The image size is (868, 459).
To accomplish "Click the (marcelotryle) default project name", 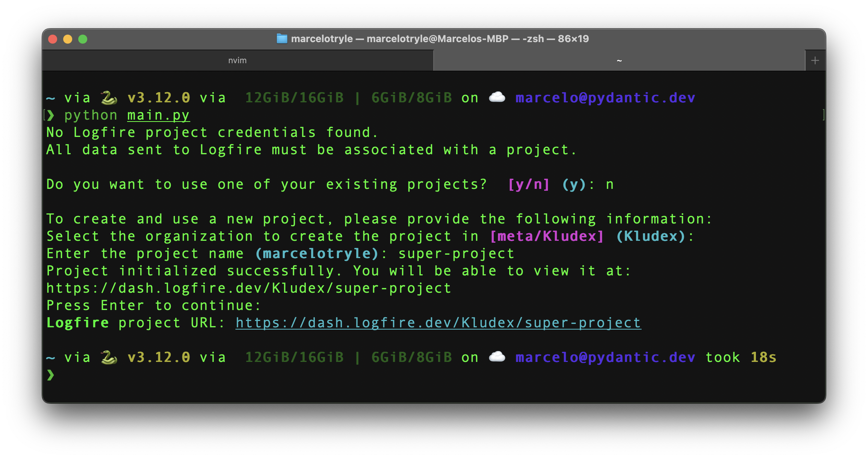I will tap(317, 254).
